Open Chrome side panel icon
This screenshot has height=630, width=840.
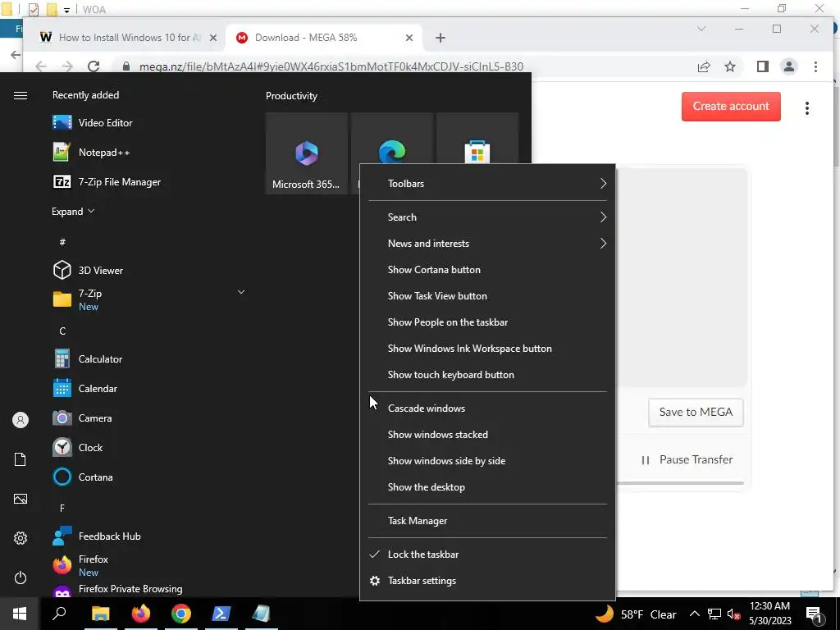pyautogui.click(x=762, y=66)
